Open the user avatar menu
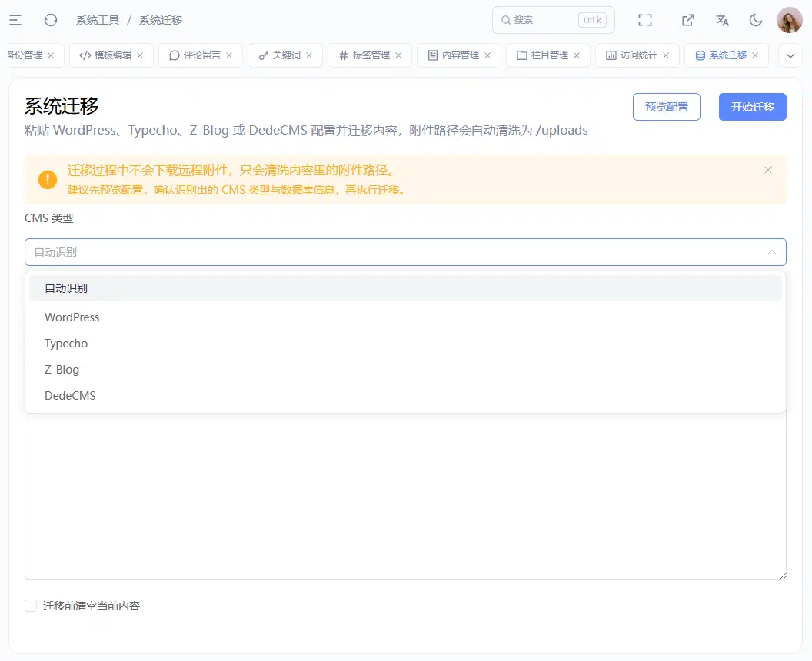The width and height of the screenshot is (812, 661). (789, 20)
